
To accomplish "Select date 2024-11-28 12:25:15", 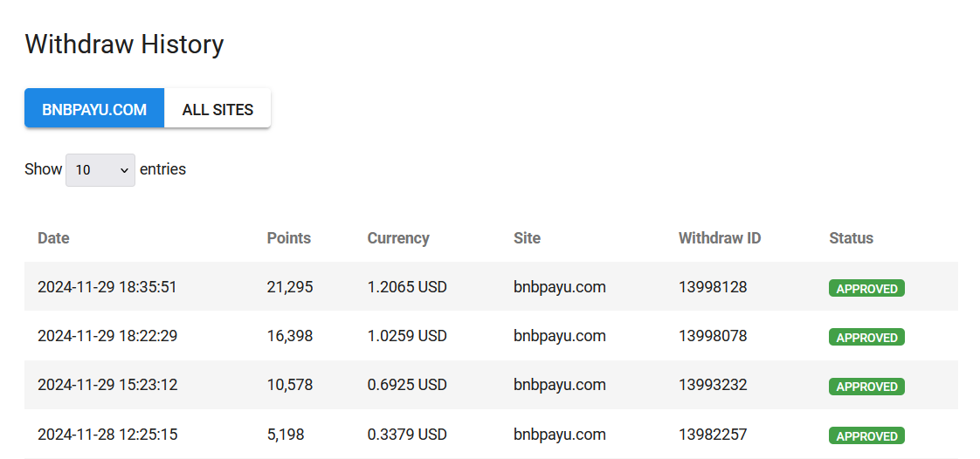I will 107,434.
